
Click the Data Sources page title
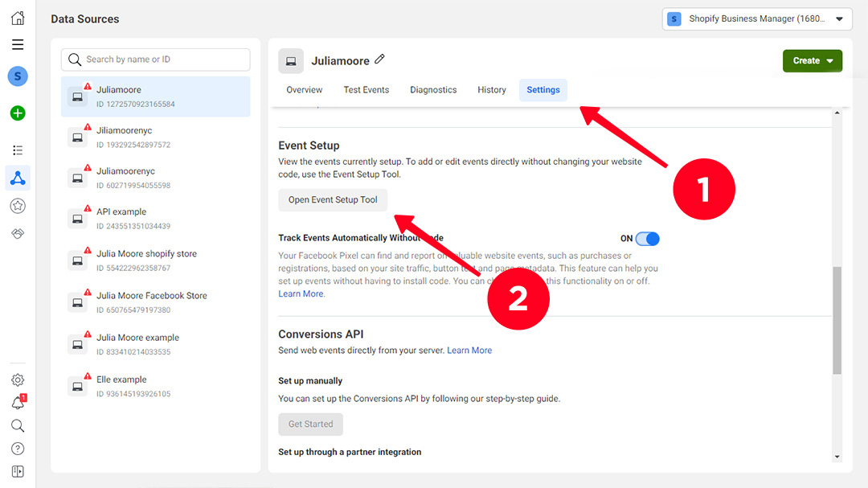[x=84, y=18]
